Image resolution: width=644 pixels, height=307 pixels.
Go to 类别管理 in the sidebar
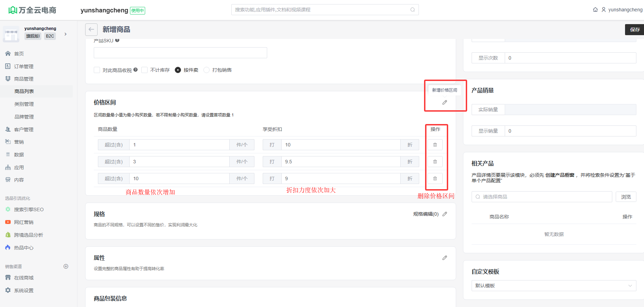pyautogui.click(x=24, y=104)
